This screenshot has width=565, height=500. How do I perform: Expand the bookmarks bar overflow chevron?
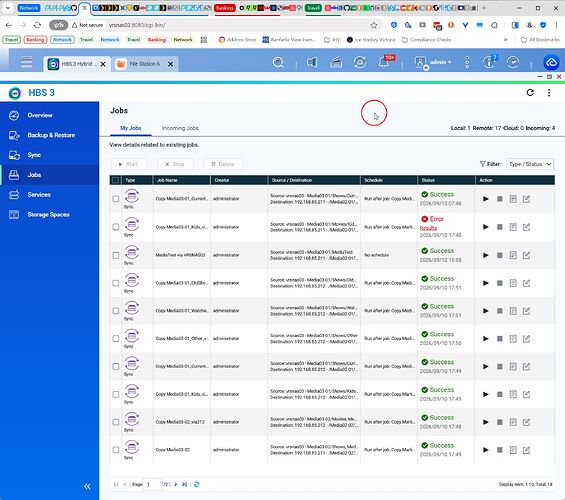[506, 40]
